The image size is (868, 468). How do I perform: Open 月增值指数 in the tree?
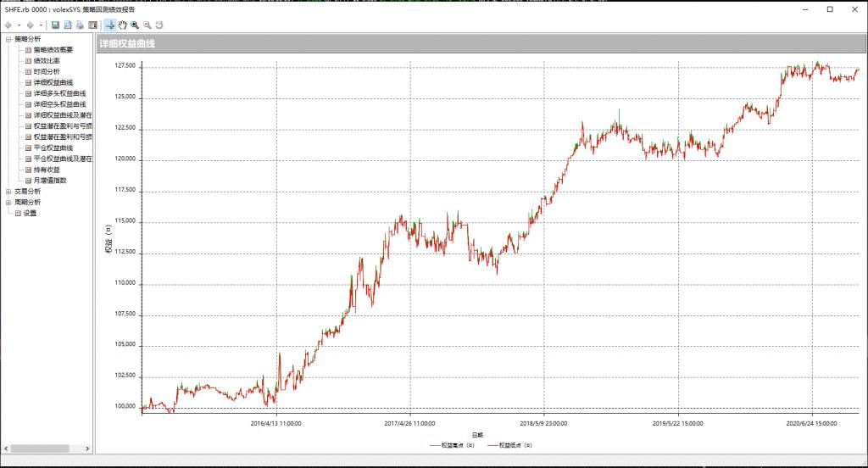tap(50, 181)
